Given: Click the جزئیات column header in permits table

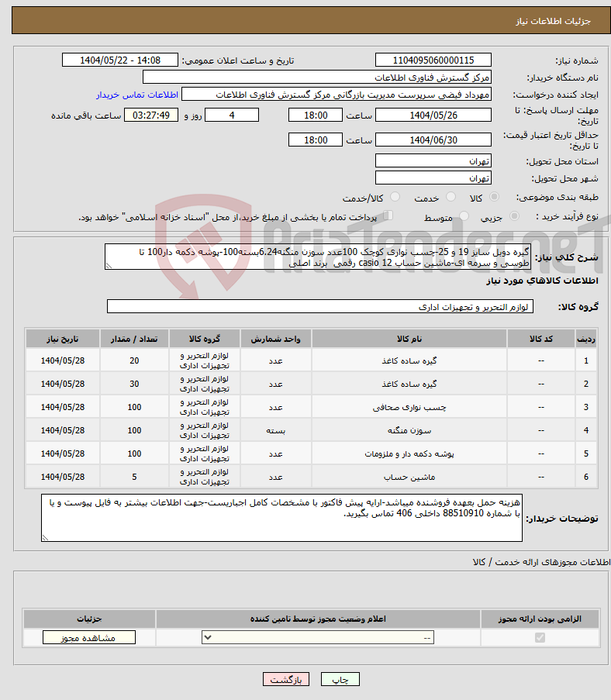Looking at the screenshot, I should click(89, 619).
